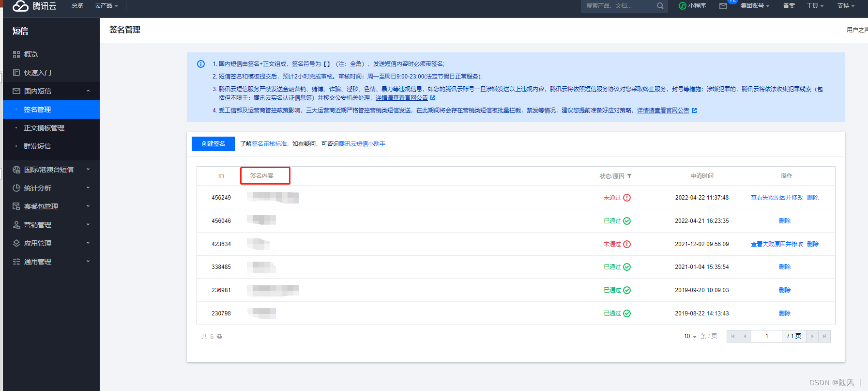Image resolution: width=868 pixels, height=391 pixels.
Task: Open 详情请查看官网公告 link in item 3
Action: click(402, 98)
